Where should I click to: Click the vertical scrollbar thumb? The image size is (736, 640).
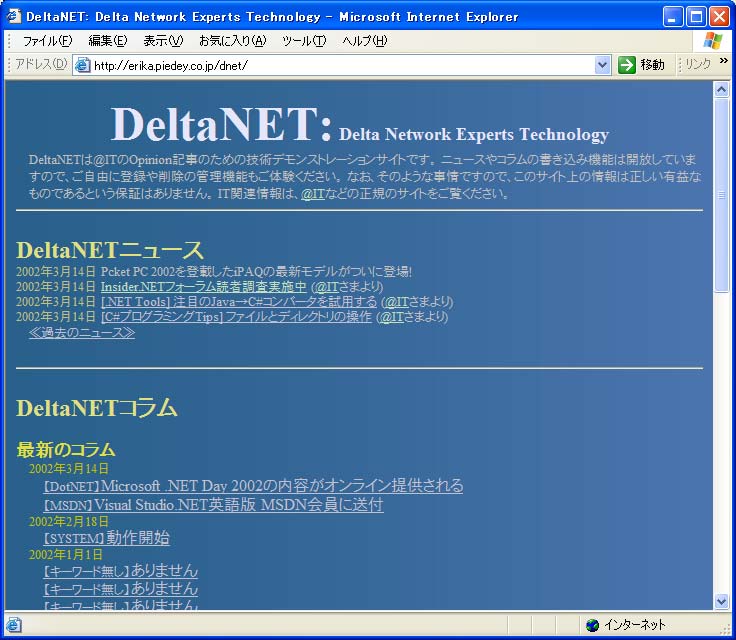coord(721,195)
